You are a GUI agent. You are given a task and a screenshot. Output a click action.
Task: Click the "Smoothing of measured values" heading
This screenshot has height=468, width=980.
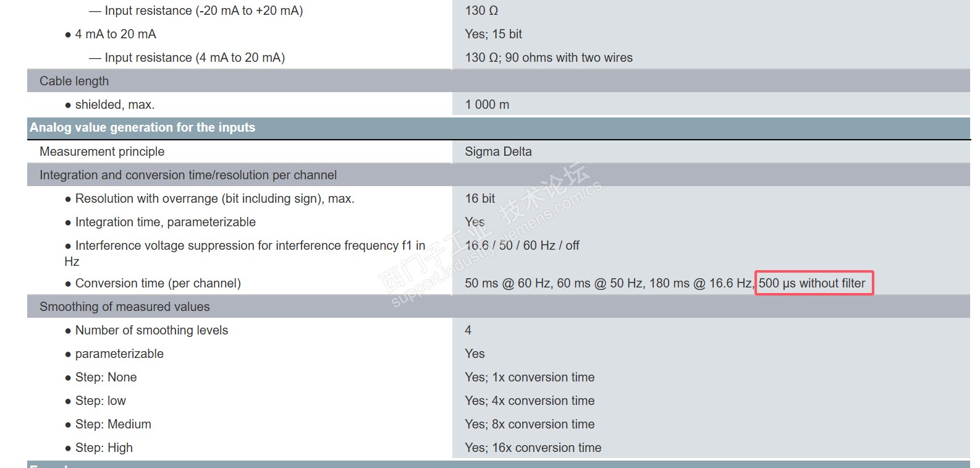(125, 307)
